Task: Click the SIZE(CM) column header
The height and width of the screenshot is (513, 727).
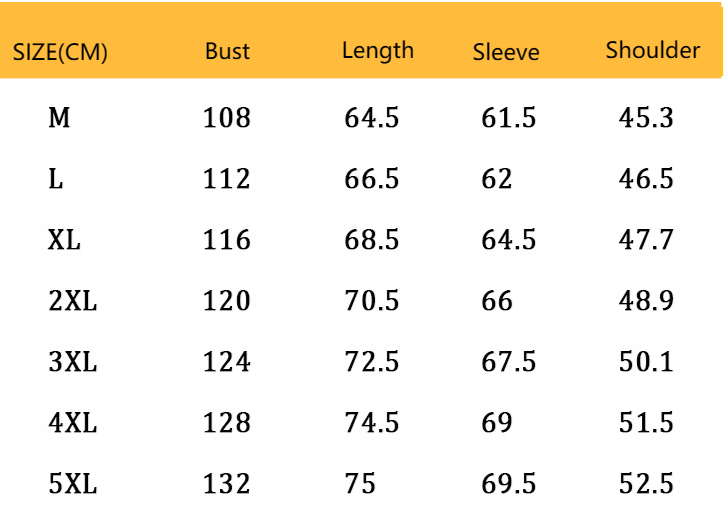Action: point(60,53)
